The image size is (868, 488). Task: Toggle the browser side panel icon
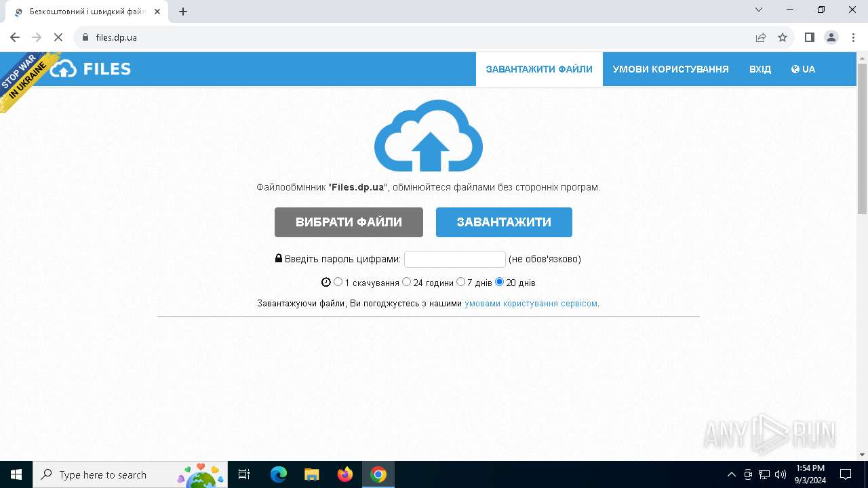[x=809, y=37]
